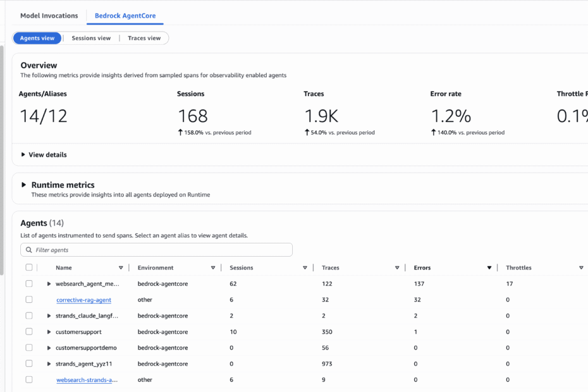Click the 137 errors cell for websearch_agent_me...
This screenshot has height=392, width=588.
[419, 284]
